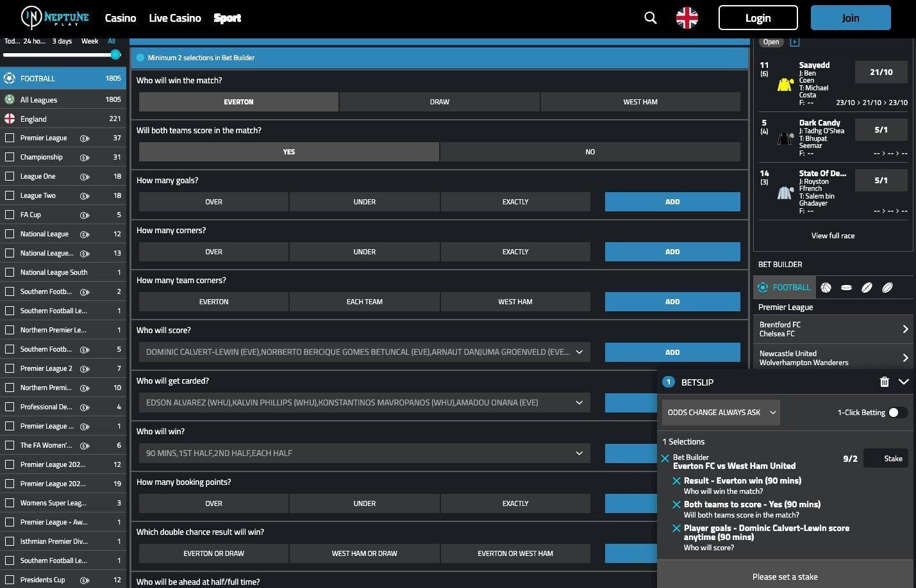Click Saayedd yellow jockey silk

pos(785,84)
